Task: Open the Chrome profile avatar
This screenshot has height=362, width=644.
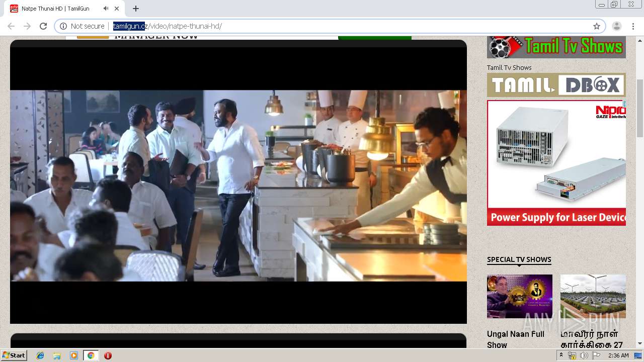Action: (x=617, y=26)
